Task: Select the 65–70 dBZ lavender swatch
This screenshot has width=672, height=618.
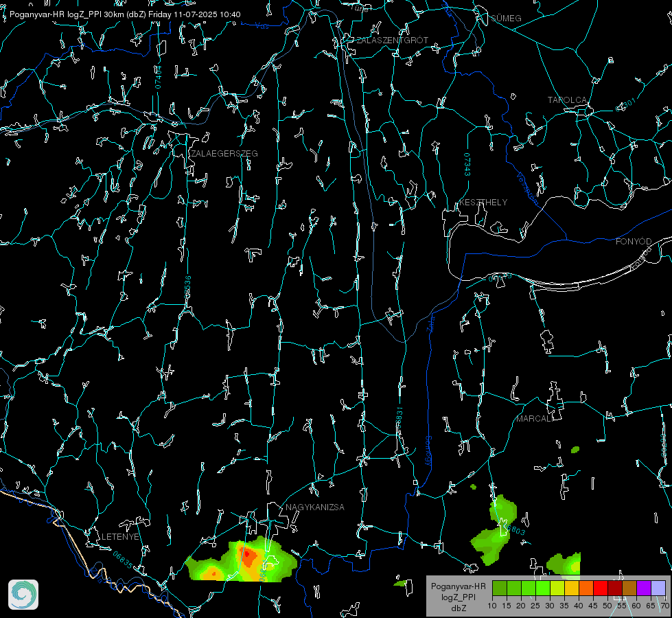Action: (x=658, y=588)
